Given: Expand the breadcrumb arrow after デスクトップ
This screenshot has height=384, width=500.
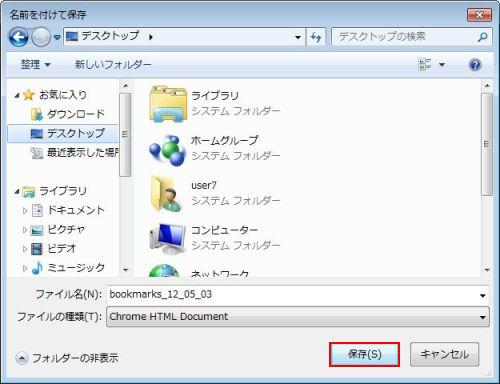Looking at the screenshot, I should tap(151, 37).
